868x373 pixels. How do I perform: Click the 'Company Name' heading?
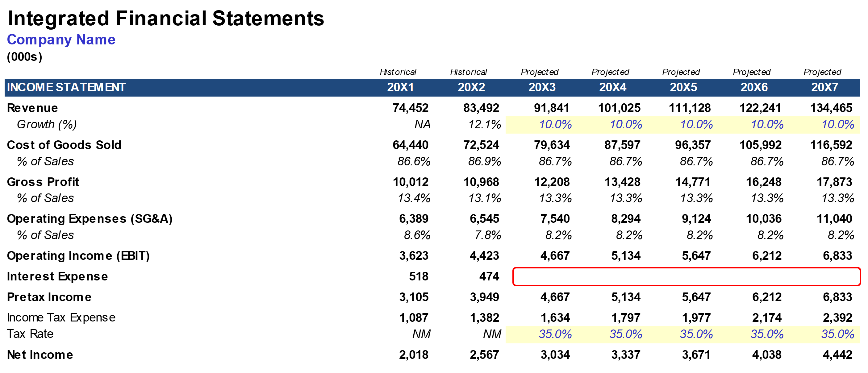click(61, 40)
